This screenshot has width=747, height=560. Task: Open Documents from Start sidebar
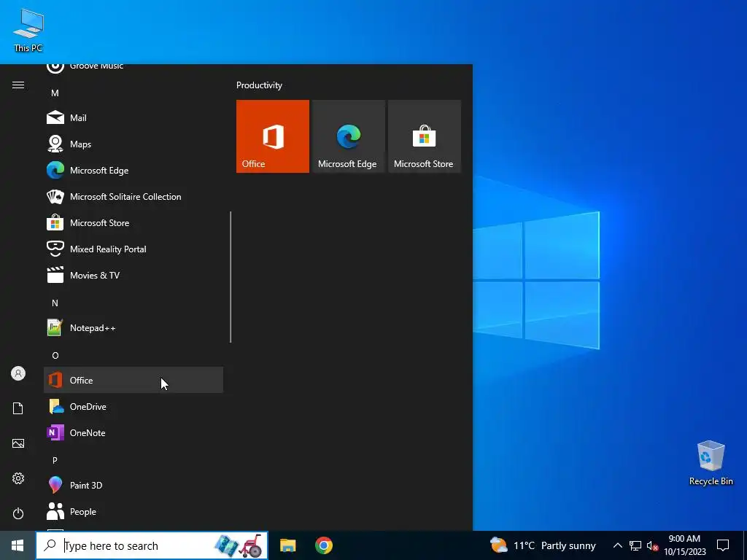click(18, 408)
